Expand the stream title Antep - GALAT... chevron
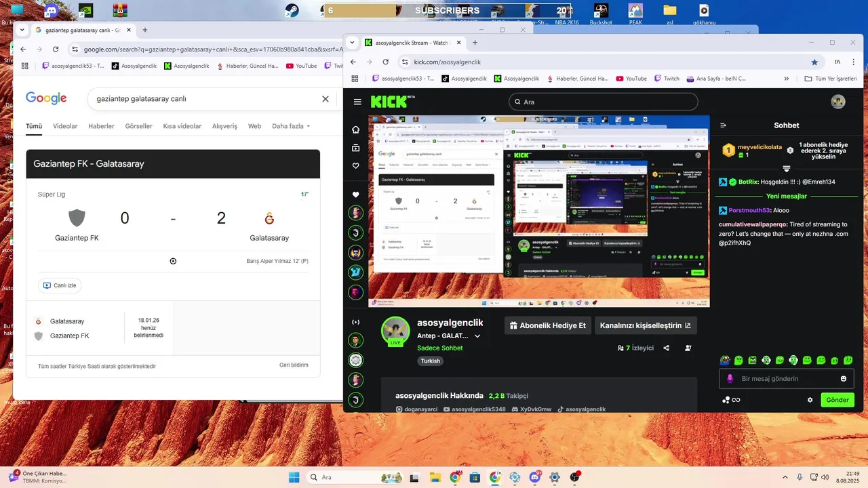 (x=477, y=336)
